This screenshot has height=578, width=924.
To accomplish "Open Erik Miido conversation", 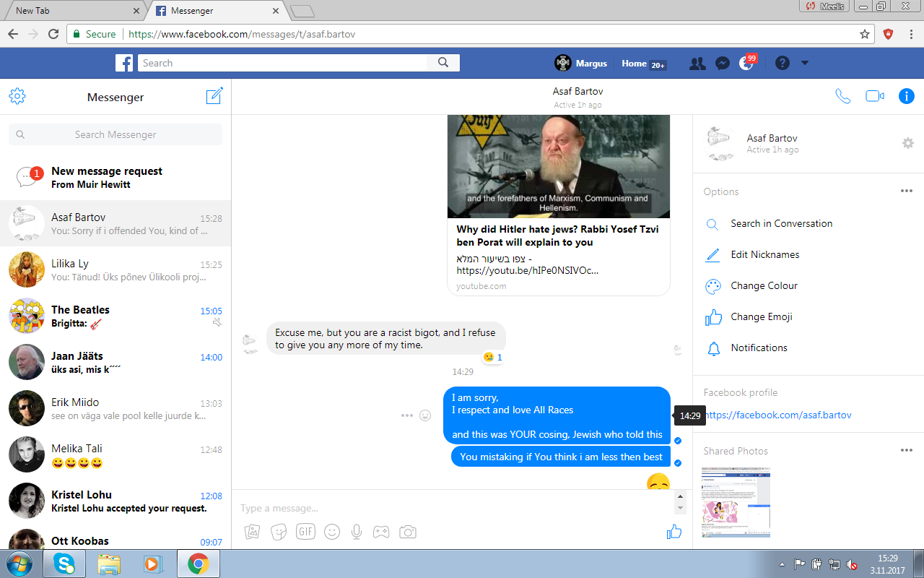I will point(115,408).
